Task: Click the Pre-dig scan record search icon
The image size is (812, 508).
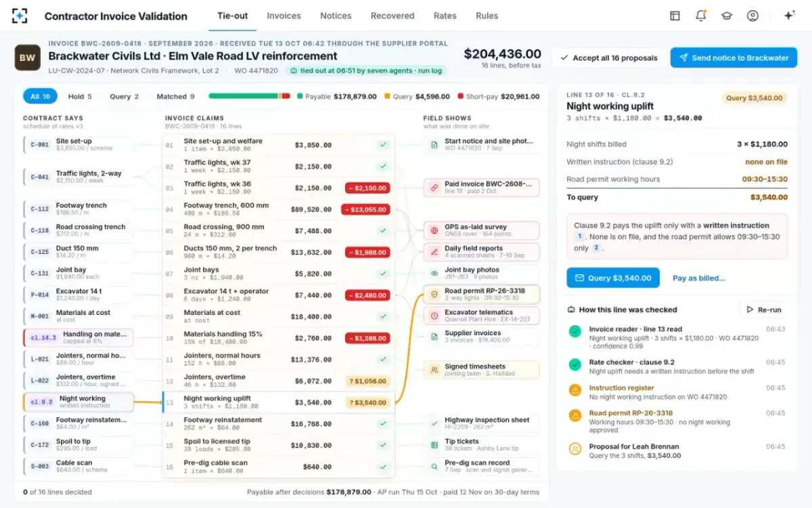Action: click(x=434, y=466)
